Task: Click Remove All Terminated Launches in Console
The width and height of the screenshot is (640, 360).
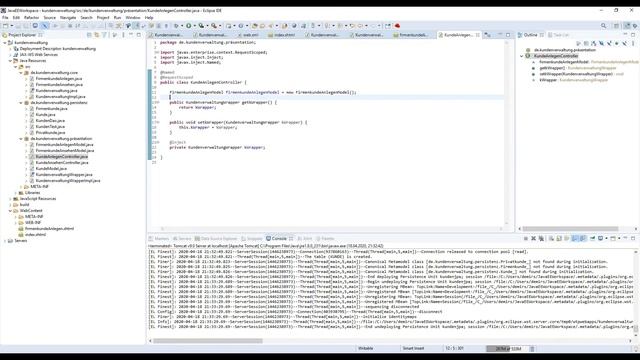Action: [x=541, y=238]
